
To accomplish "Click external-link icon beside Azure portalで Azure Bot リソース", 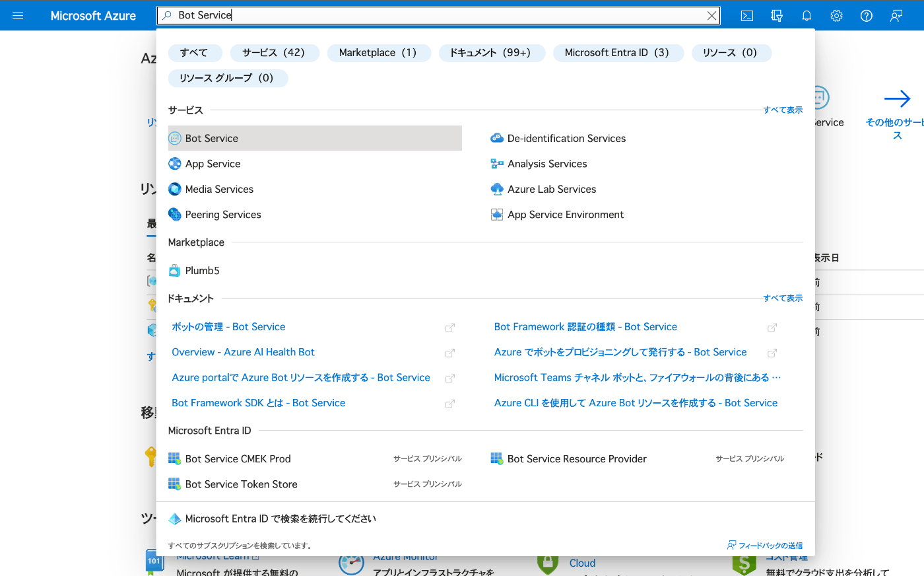I will [x=450, y=378].
